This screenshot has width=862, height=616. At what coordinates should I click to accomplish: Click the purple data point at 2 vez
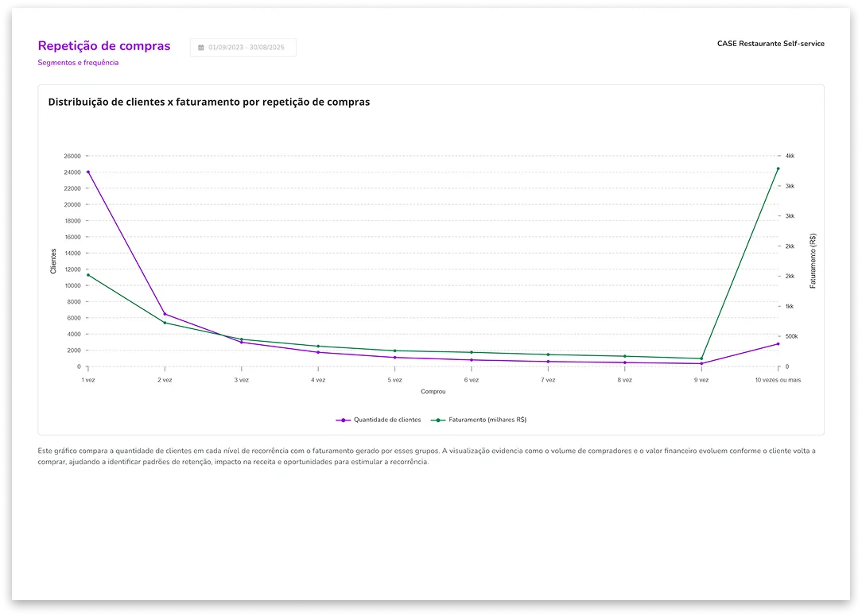(165, 314)
